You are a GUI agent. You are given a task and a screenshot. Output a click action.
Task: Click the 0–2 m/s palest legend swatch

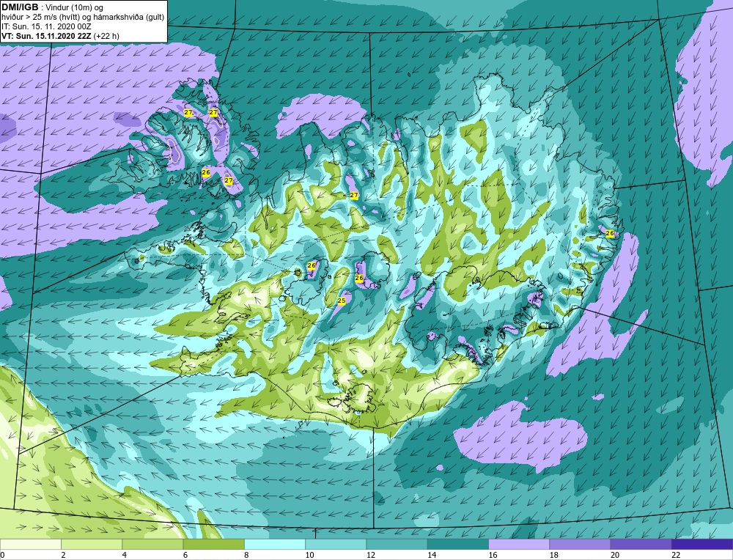coord(31,544)
